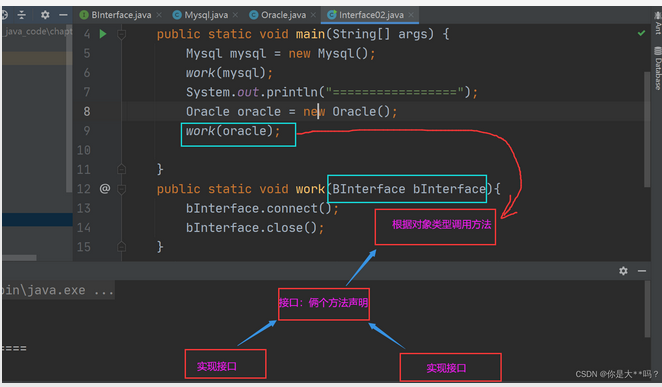Select the highlighted blue item in project tree

pyautogui.click(x=37, y=219)
